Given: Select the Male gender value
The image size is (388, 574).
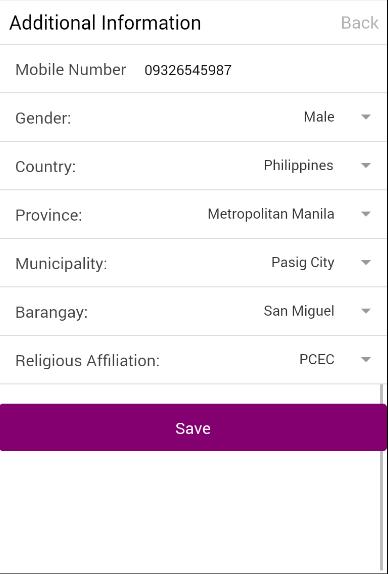Looking at the screenshot, I should pyautogui.click(x=319, y=117).
